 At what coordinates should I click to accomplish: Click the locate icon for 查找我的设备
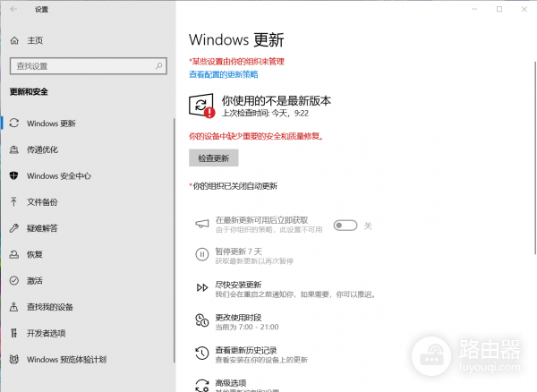point(13,307)
